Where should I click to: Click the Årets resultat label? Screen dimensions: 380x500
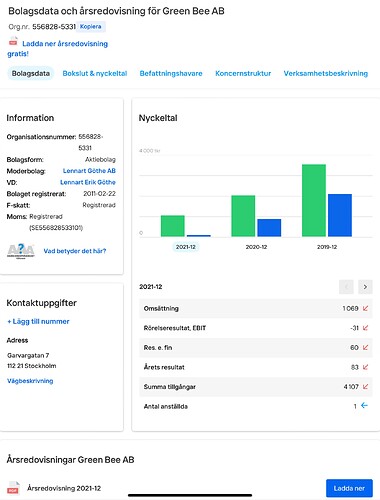(164, 367)
